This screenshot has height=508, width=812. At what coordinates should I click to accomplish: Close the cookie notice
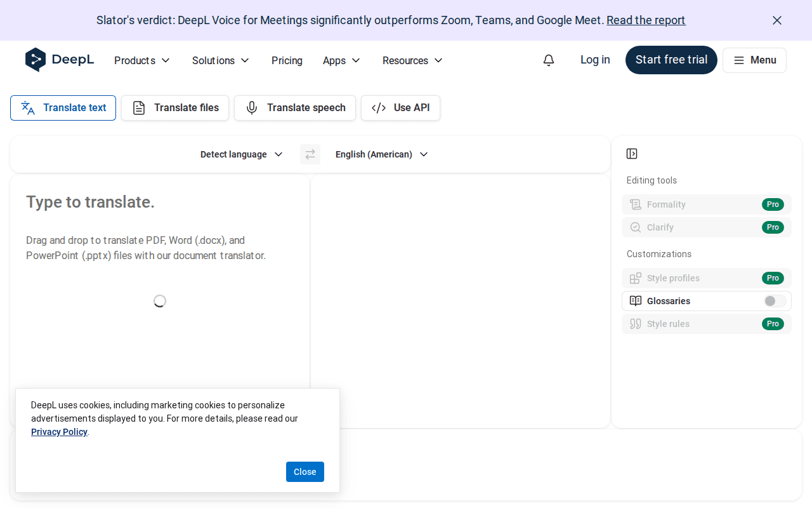(305, 472)
